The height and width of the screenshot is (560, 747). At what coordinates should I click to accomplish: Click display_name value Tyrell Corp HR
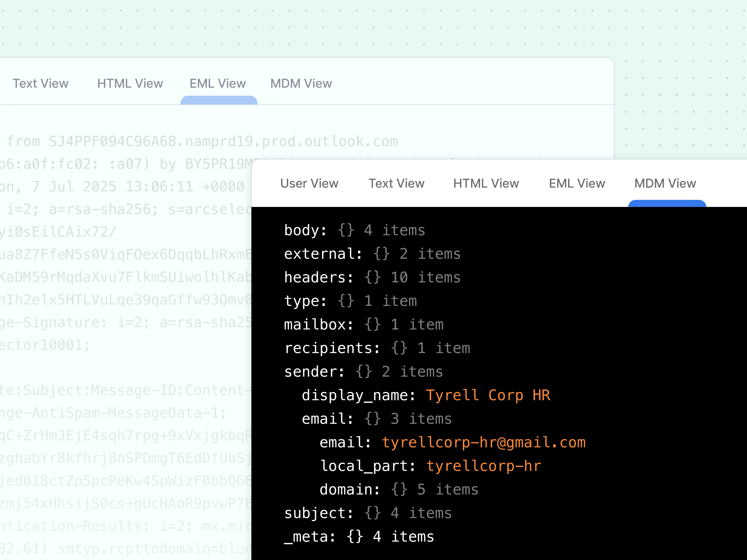(x=488, y=395)
